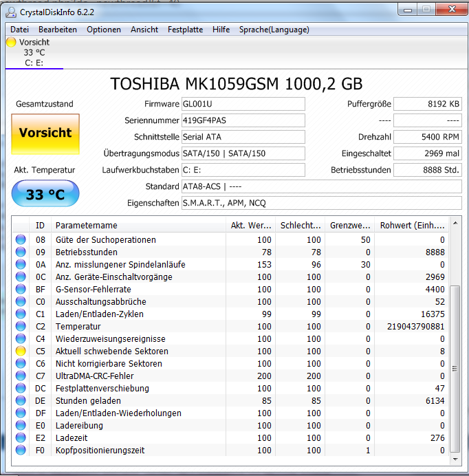Click the scrollbar down arrow in SMART list

455,459
